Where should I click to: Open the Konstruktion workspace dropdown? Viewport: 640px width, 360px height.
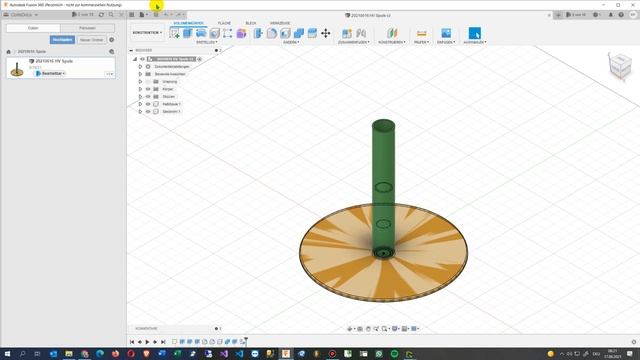147,33
